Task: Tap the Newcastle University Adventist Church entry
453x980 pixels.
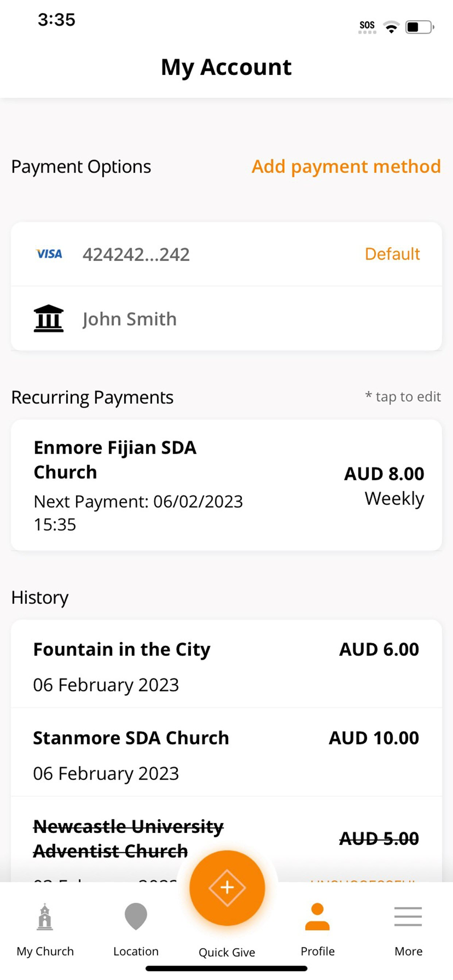Action: (129, 839)
